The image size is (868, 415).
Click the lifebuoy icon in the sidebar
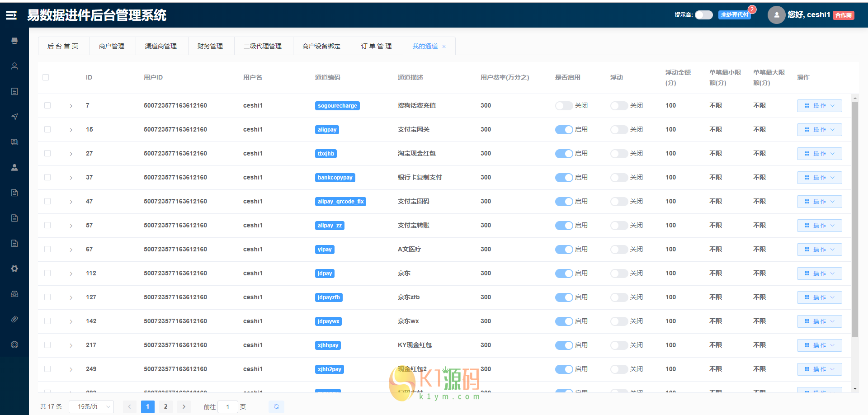pos(14,344)
